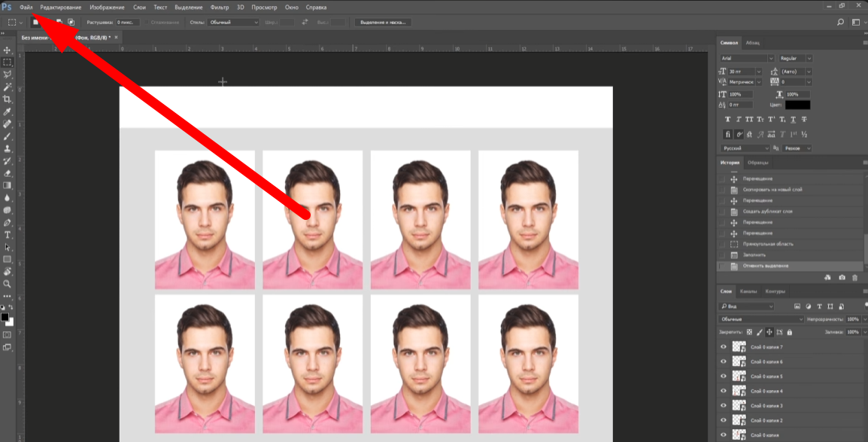
Task: Hide layer Слой 0 копия 7
Action: 723,346
